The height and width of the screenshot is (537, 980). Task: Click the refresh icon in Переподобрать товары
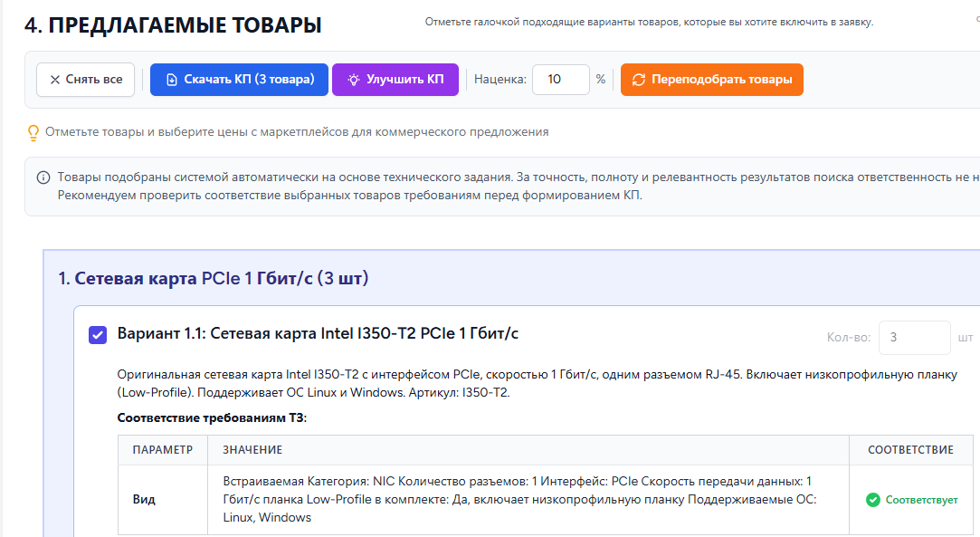click(639, 80)
